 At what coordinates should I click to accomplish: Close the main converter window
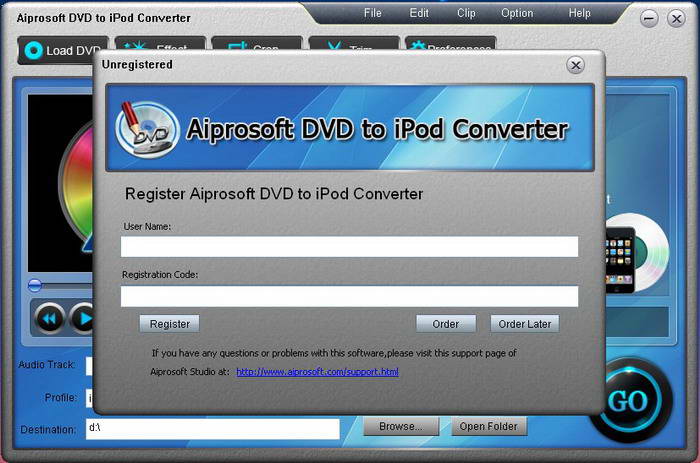pyautogui.click(x=676, y=19)
